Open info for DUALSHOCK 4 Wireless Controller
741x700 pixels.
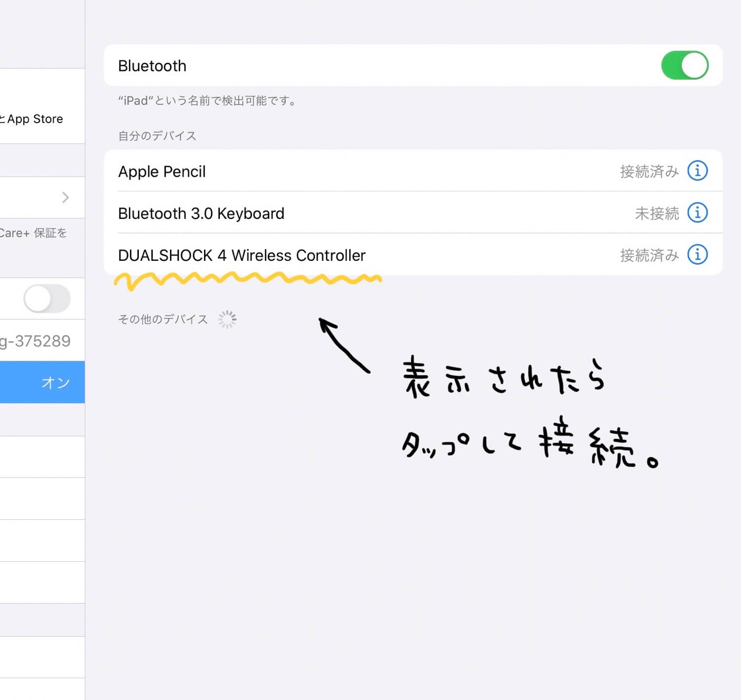[x=698, y=255]
